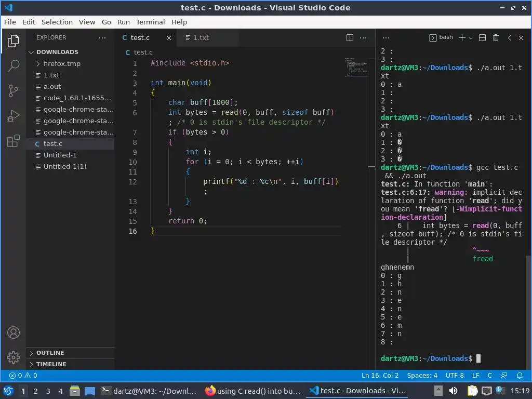Open the Help menu
The image size is (532, 399).
[179, 22]
